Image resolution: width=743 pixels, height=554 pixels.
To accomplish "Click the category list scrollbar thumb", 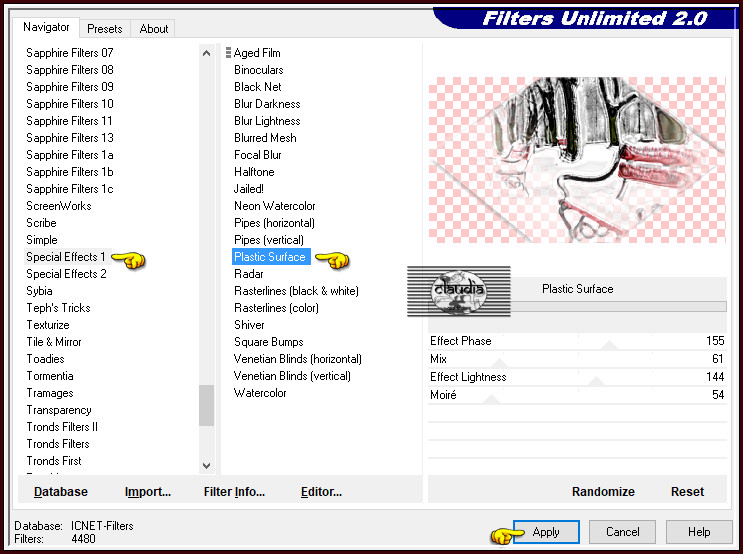I will [x=207, y=405].
